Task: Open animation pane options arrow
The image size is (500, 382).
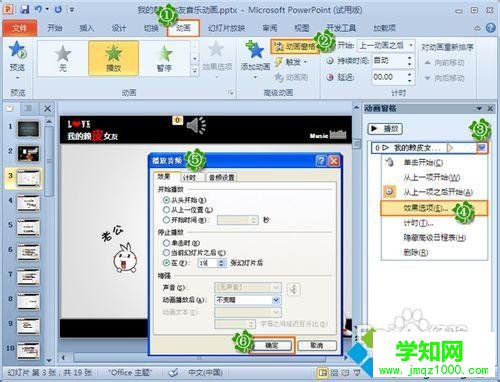Action: click(x=479, y=108)
